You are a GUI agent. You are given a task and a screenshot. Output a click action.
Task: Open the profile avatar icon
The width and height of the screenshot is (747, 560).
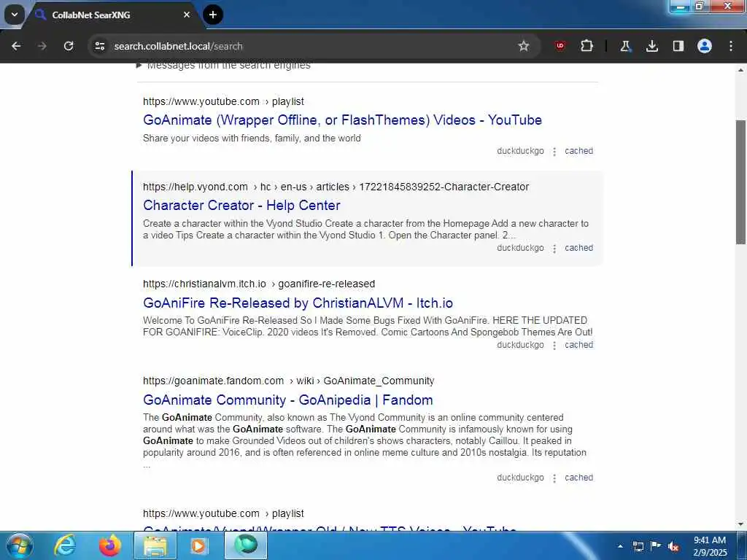705,46
